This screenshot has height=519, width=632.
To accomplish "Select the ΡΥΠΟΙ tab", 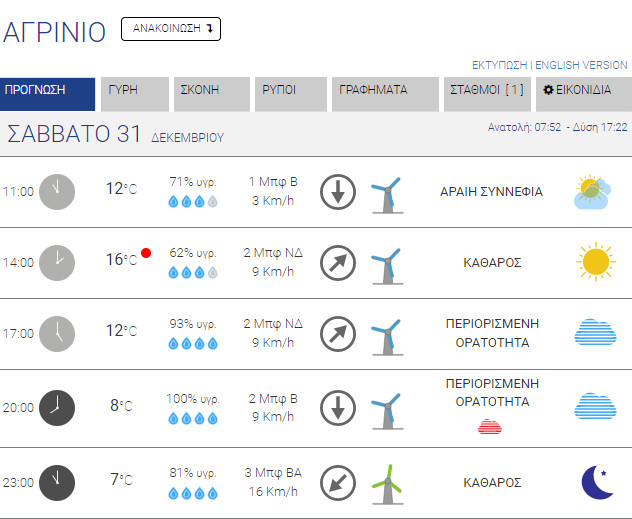I will 290,90.
